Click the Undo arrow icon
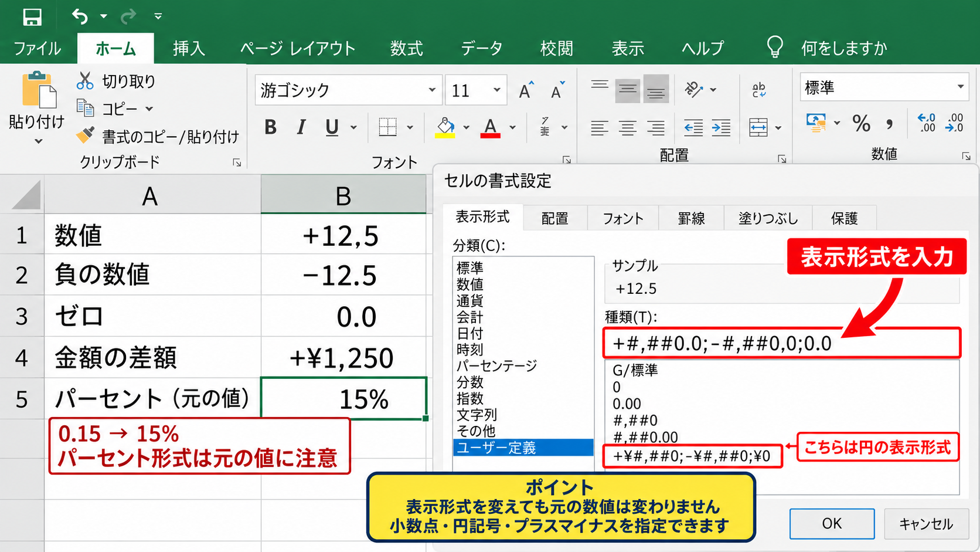 point(80,16)
